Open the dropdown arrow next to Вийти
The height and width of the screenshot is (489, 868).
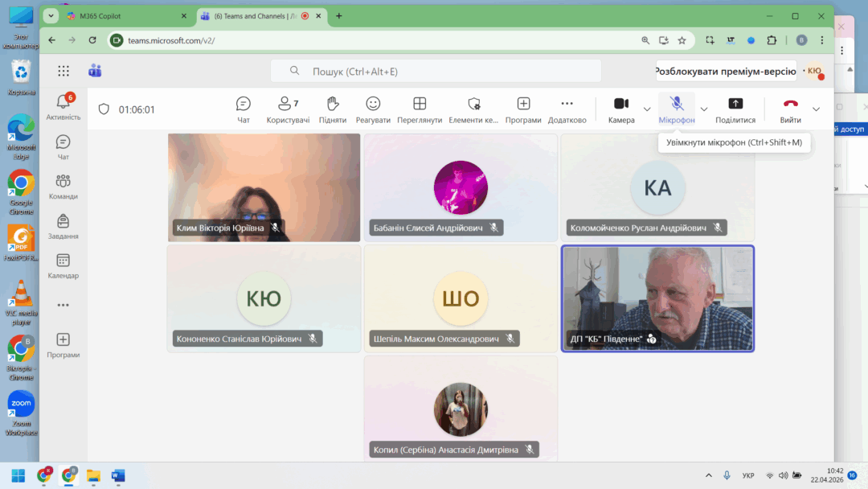[817, 109]
